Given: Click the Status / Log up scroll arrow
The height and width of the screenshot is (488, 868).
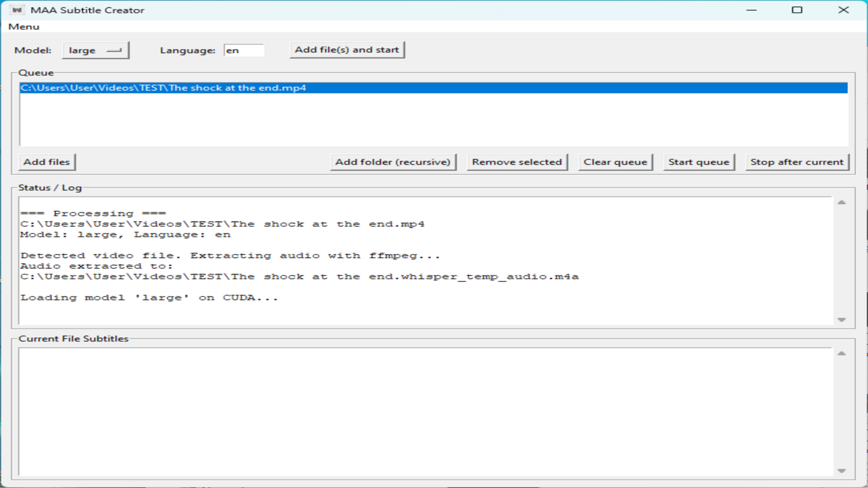Looking at the screenshot, I should 841,203.
